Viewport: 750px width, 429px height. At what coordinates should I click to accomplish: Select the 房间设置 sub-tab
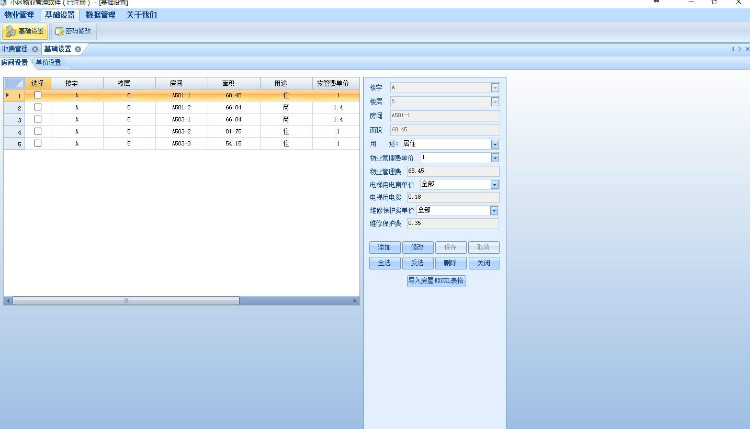coord(14,62)
